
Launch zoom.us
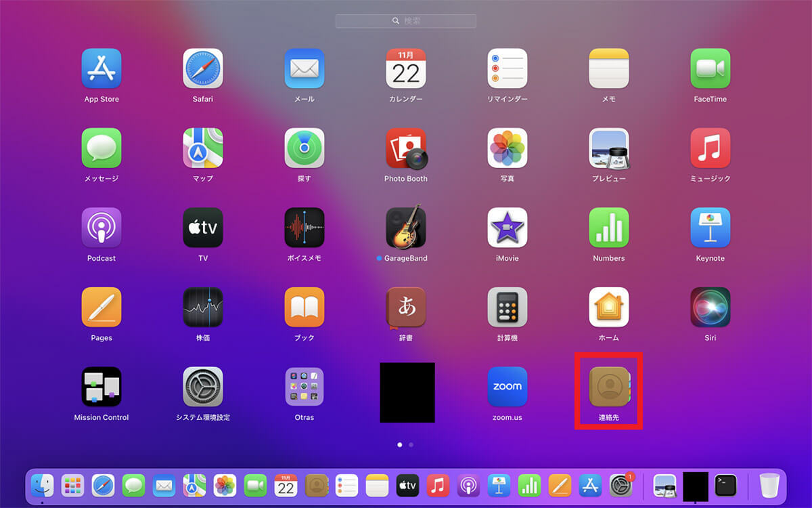point(507,387)
